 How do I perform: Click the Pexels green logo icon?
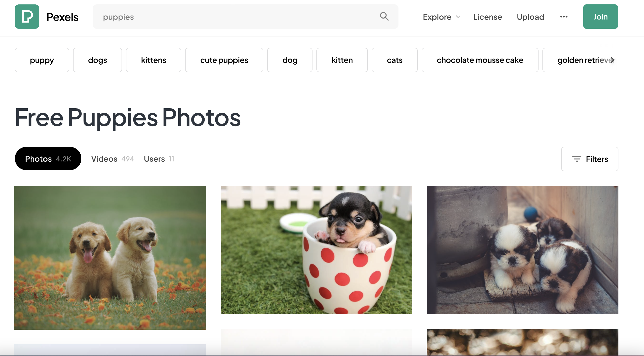coord(27,17)
